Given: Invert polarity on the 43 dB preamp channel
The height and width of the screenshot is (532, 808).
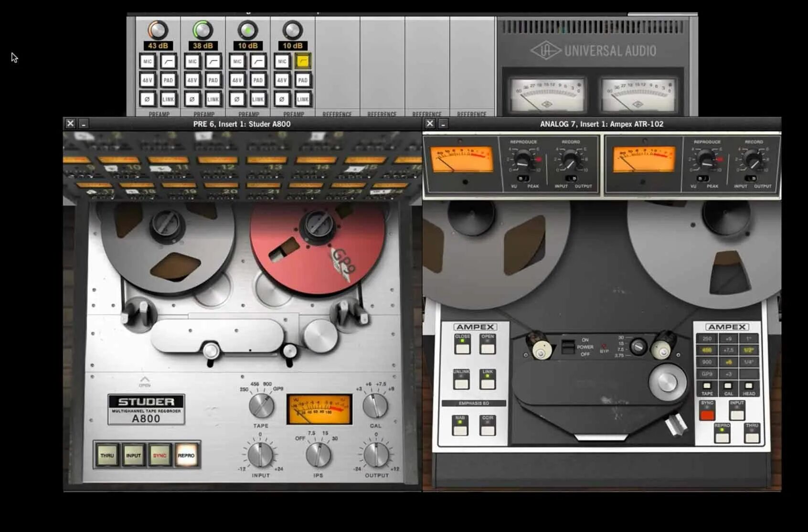Looking at the screenshot, I should (x=147, y=99).
